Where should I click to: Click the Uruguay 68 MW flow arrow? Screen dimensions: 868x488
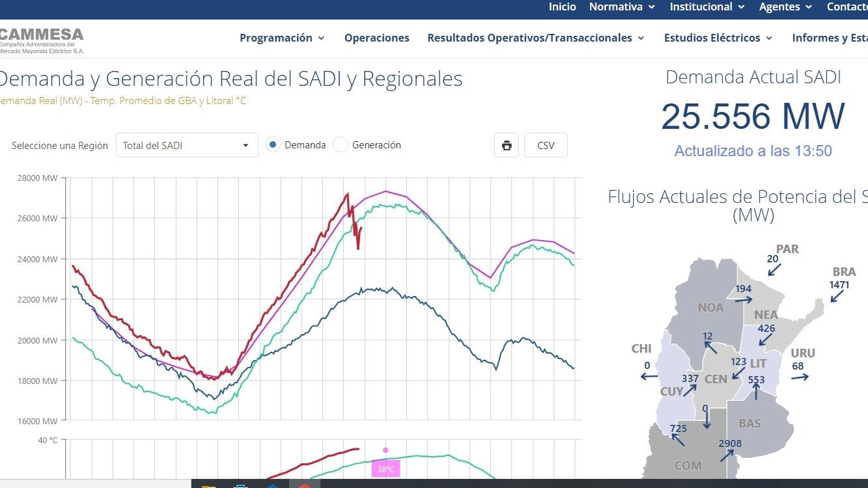pyautogui.click(x=800, y=377)
